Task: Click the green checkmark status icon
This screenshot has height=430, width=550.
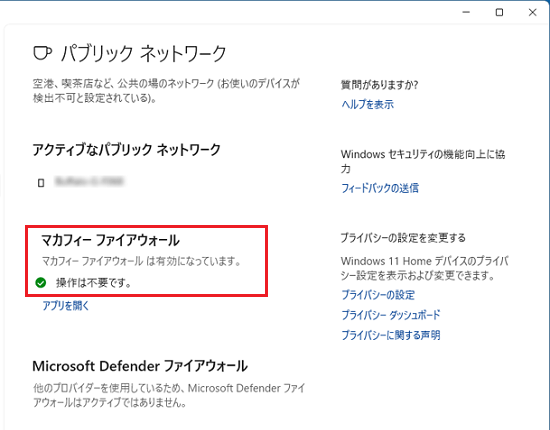Action: coord(41,282)
